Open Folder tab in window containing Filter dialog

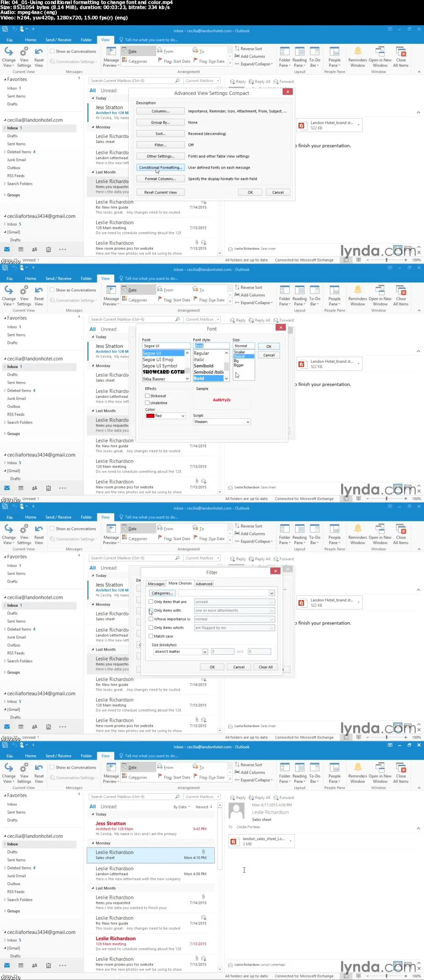pos(86,517)
